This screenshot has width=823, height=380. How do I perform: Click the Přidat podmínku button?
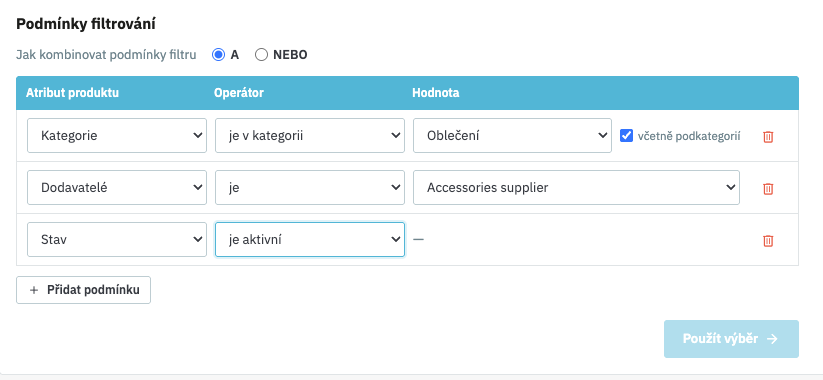coord(83,290)
